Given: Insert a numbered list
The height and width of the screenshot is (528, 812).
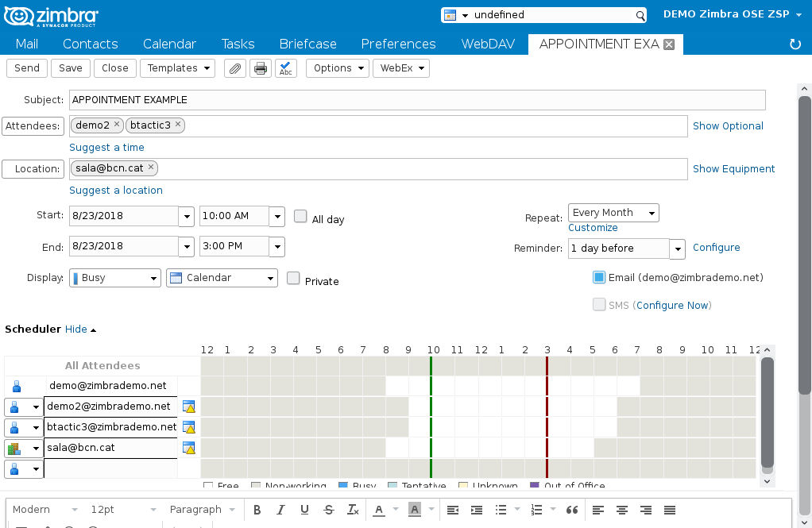Looking at the screenshot, I should click(536, 510).
